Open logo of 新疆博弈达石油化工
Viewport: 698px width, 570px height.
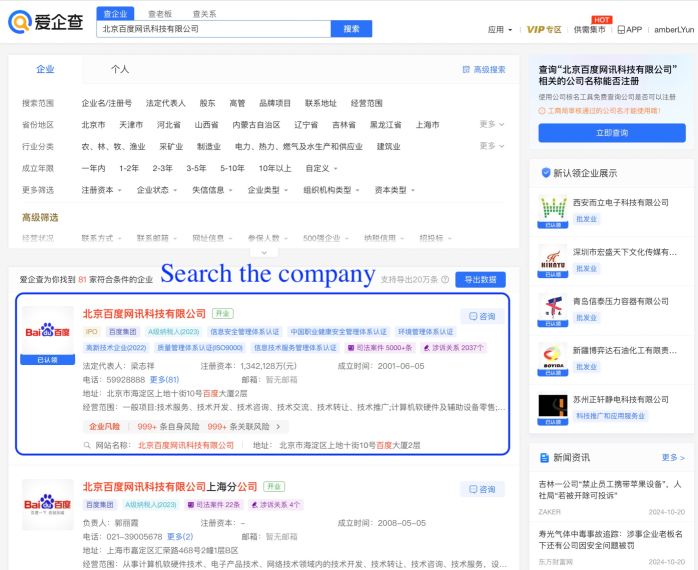(553, 359)
